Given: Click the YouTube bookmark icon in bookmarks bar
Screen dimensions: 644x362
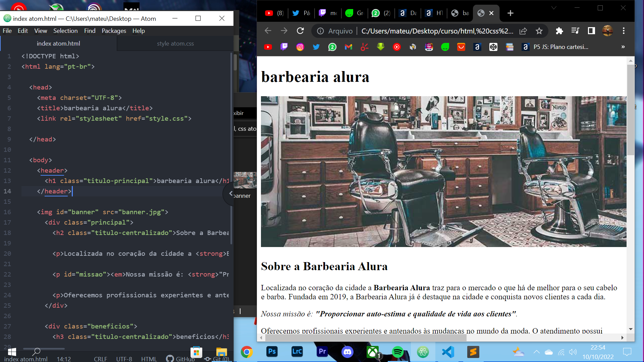Looking at the screenshot, I should click(x=268, y=47).
